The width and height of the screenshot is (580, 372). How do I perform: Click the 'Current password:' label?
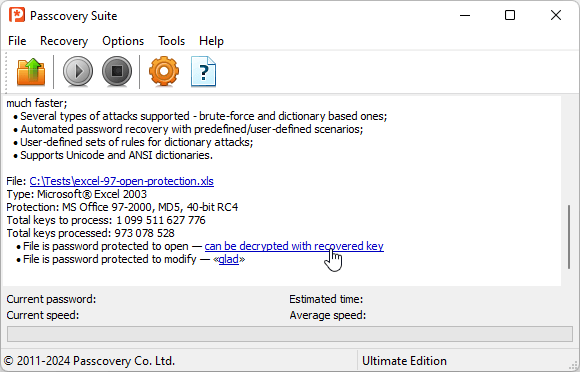click(x=51, y=299)
